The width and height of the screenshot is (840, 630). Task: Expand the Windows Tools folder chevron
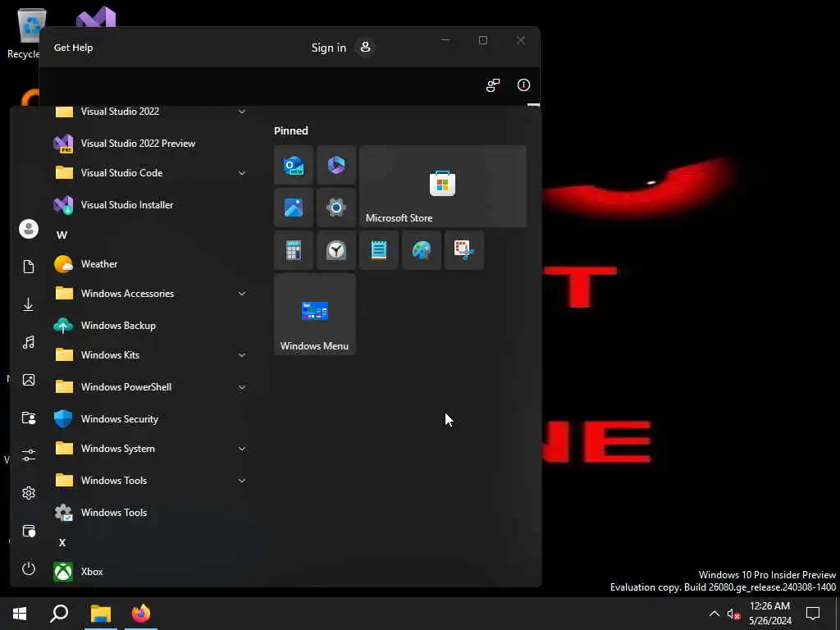pos(242,481)
